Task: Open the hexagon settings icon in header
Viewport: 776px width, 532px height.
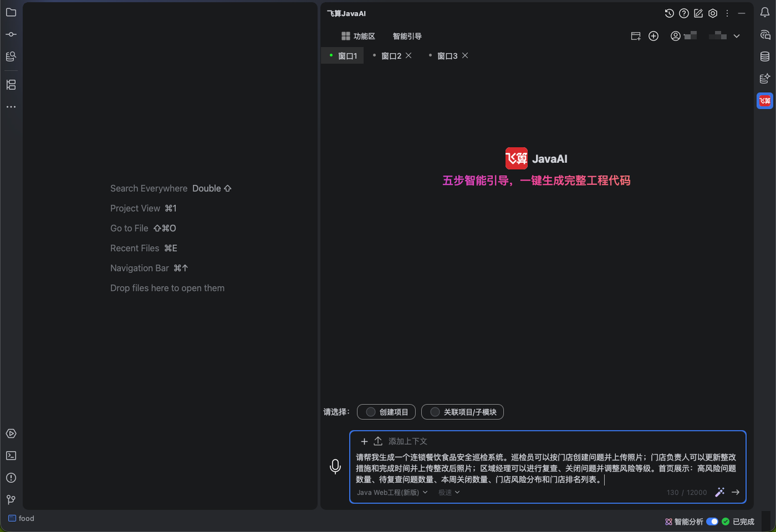Action: click(713, 13)
